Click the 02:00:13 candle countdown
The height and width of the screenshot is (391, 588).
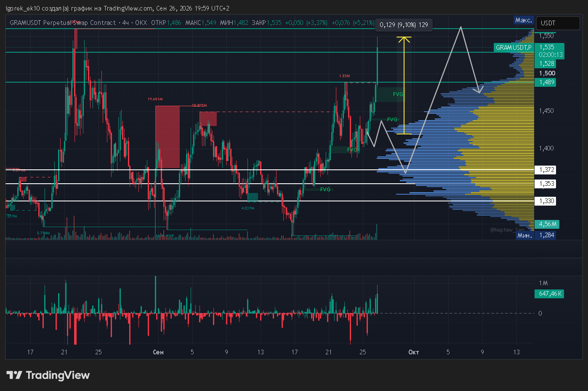click(x=551, y=55)
